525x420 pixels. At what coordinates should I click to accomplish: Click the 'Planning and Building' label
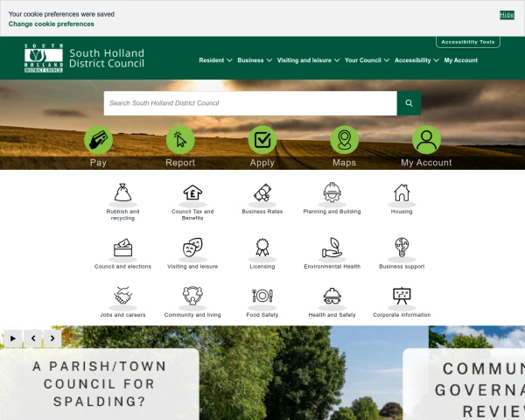(332, 212)
